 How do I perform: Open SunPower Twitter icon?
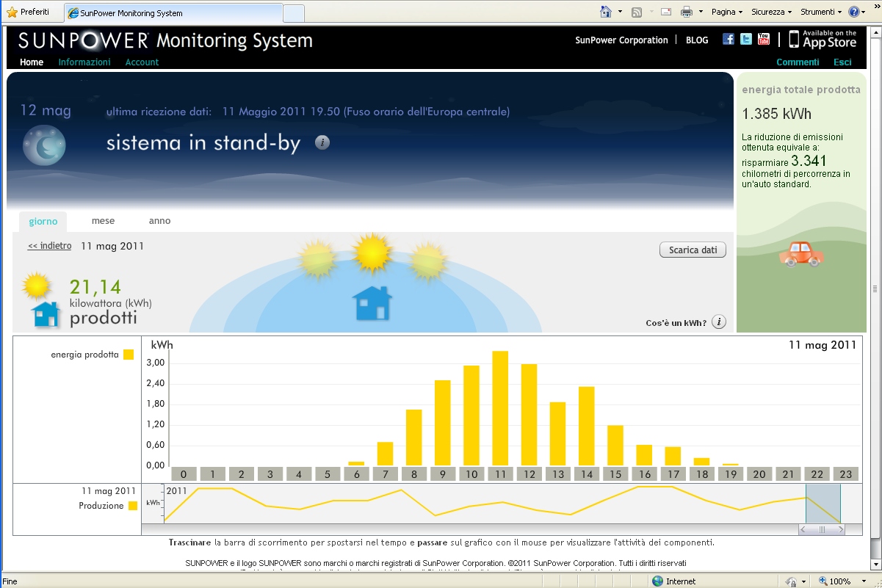pyautogui.click(x=746, y=40)
